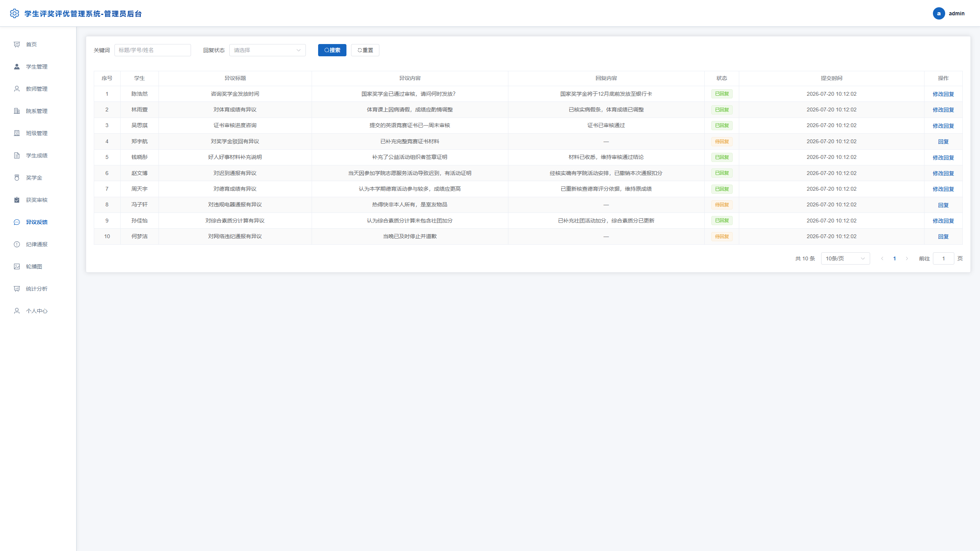Click 回复 link for 郑宇航 row
This screenshot has height=551, width=980.
tap(943, 142)
